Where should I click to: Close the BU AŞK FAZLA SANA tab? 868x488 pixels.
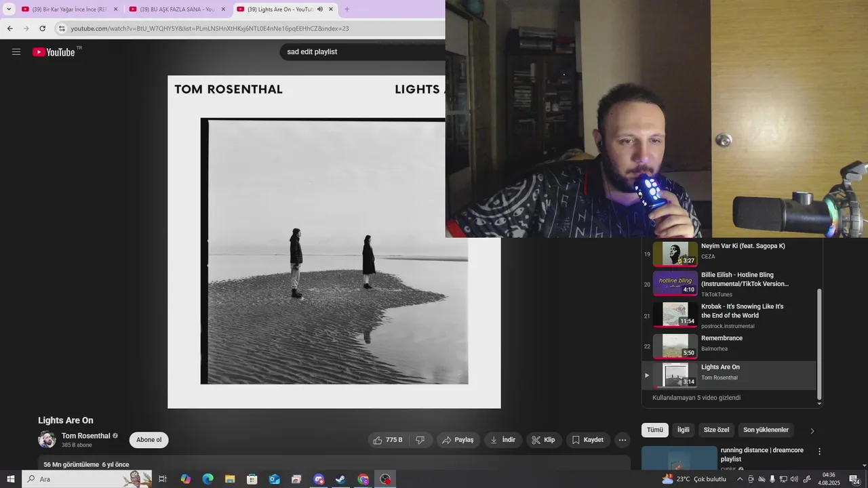[x=223, y=9]
